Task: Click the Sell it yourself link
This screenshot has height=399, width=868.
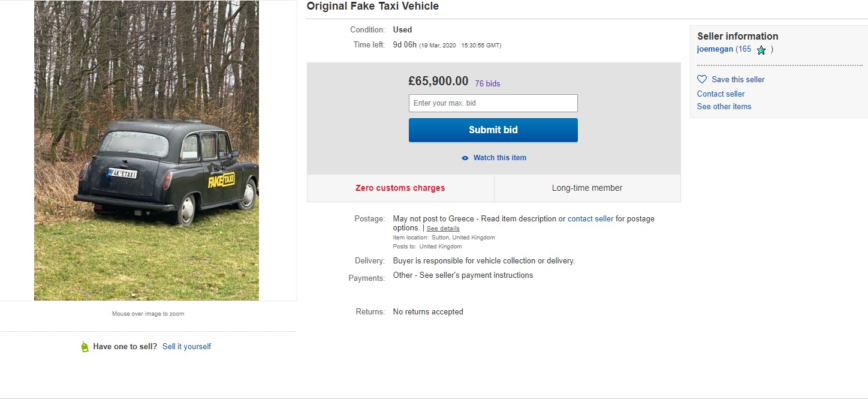Action: tap(186, 347)
